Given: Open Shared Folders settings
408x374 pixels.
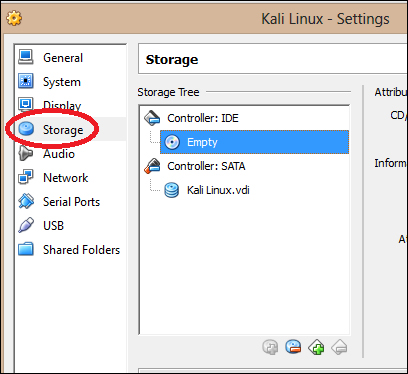Looking at the screenshot, I should point(81,250).
